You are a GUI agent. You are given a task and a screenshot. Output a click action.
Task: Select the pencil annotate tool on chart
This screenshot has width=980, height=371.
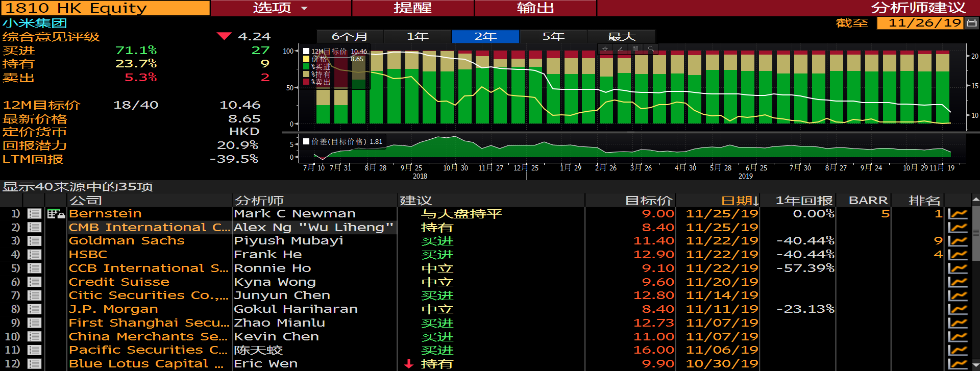(x=620, y=49)
